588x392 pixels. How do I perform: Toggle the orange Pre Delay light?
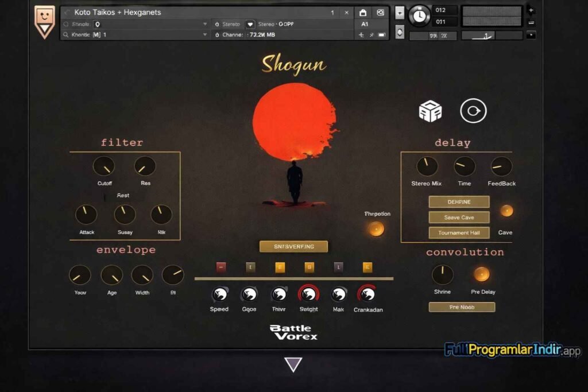tap(481, 274)
